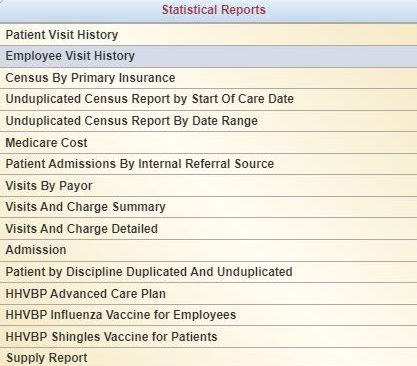Select Employee Visit History report
This screenshot has width=417, height=366.
click(208, 56)
